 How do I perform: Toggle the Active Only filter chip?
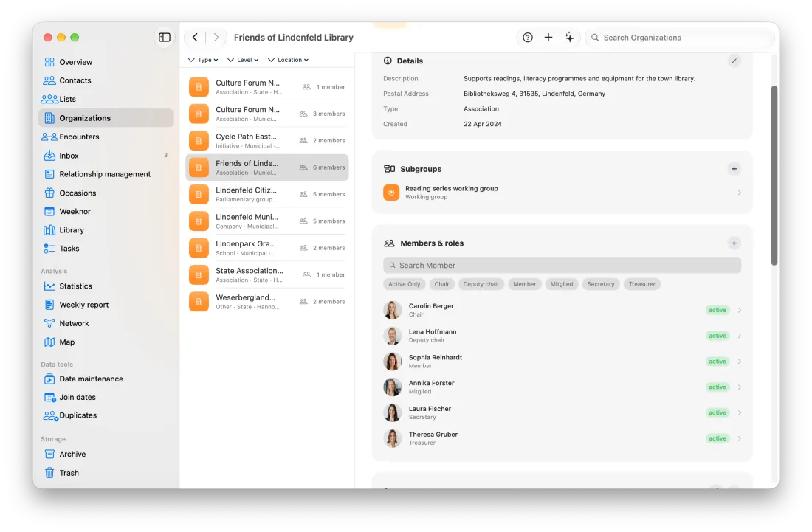coord(404,284)
